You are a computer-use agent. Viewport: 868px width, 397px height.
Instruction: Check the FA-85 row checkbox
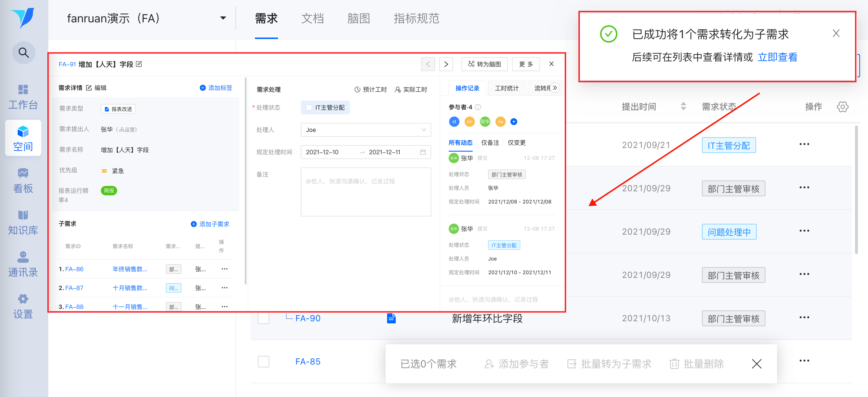point(264,362)
